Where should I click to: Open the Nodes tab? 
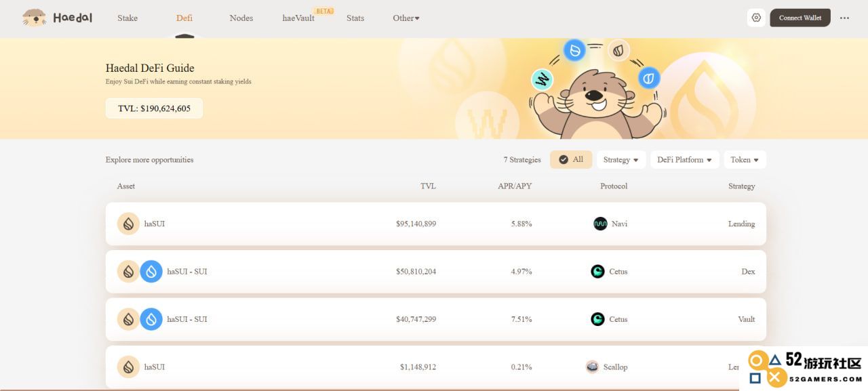[x=241, y=18]
